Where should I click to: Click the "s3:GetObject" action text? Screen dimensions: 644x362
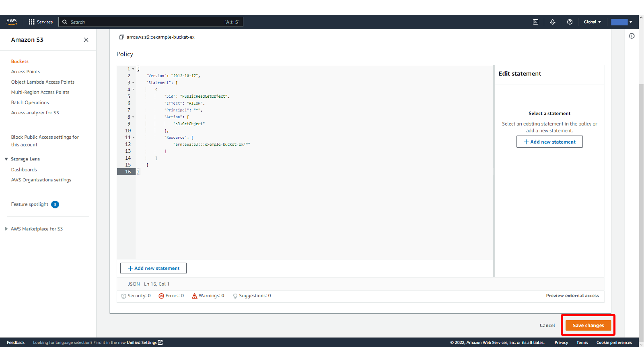tap(189, 124)
